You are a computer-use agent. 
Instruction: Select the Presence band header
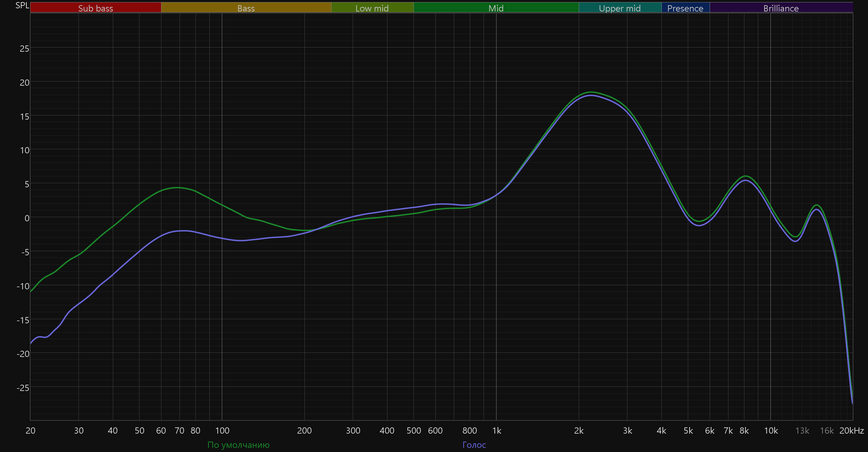click(685, 8)
